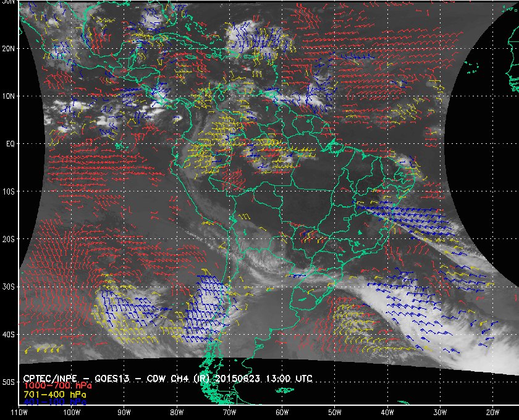Image resolution: width=519 pixels, height=420 pixels.
Task: Click the 50W longitude label
Action: point(335,413)
